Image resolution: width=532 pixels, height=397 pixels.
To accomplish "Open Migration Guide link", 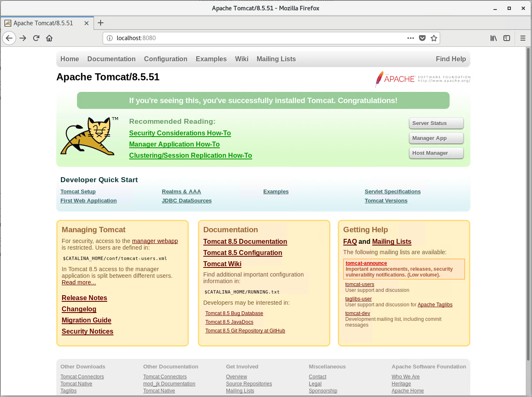I will (87, 320).
